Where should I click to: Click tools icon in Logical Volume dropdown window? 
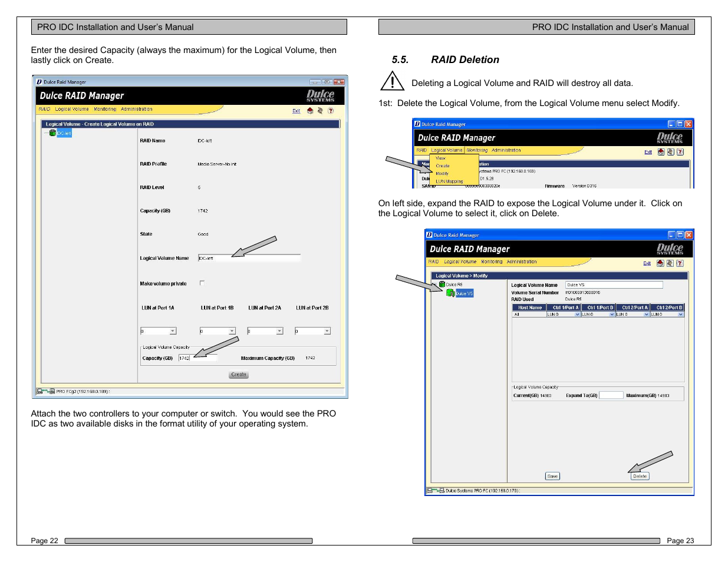coord(670,152)
